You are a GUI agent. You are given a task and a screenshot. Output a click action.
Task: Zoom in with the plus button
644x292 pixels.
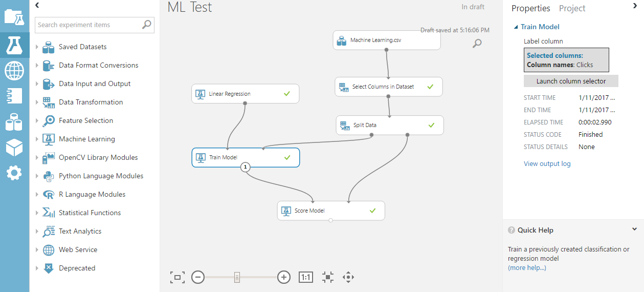tap(284, 277)
